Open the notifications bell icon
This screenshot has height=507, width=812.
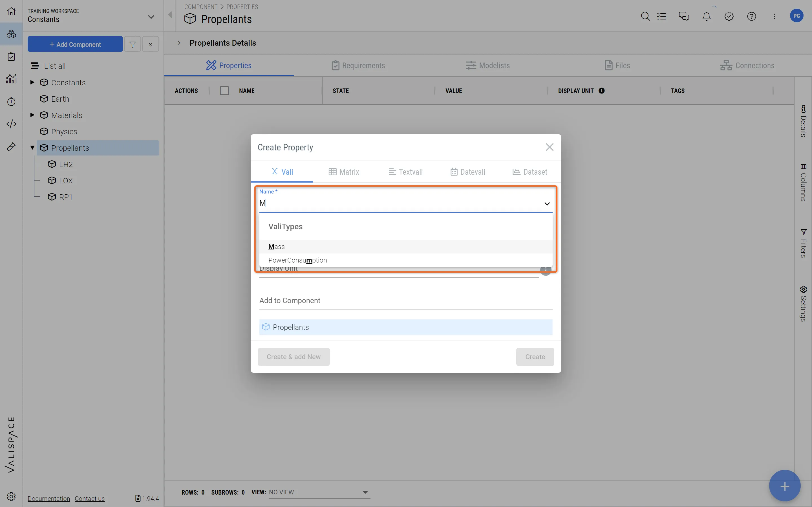coord(706,16)
